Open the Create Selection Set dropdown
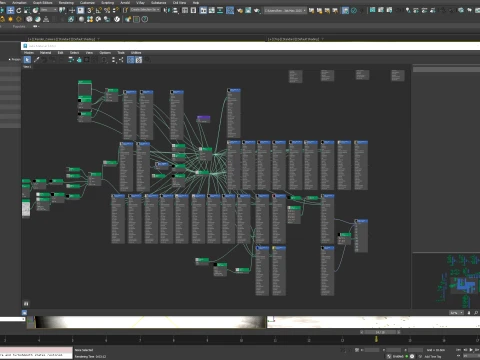The height and width of the screenshot is (360, 480). pos(145,10)
